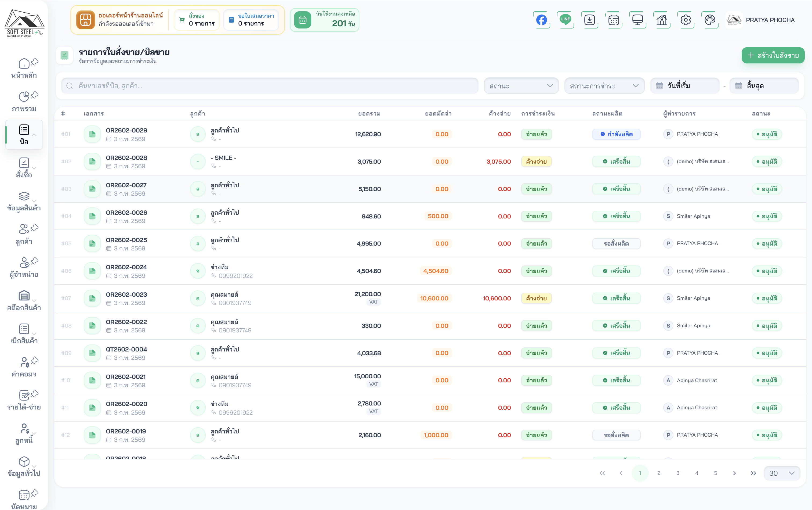Open the settings gear icon
This screenshot has height=510, width=812.
(686, 20)
